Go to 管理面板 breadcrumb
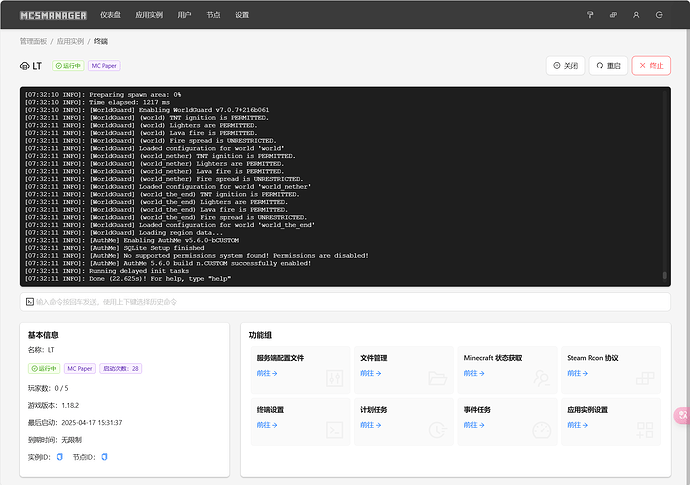Viewport: 690px width, 485px height. tap(33, 41)
